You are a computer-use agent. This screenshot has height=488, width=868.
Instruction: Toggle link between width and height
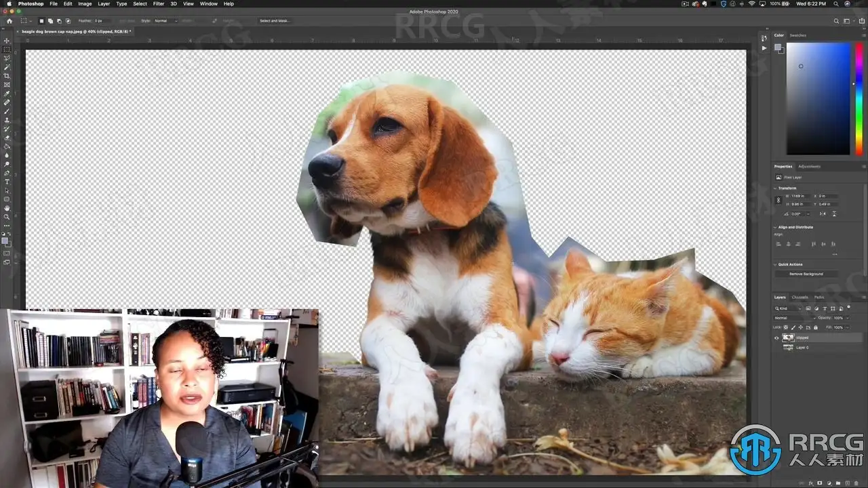pyautogui.click(x=778, y=200)
